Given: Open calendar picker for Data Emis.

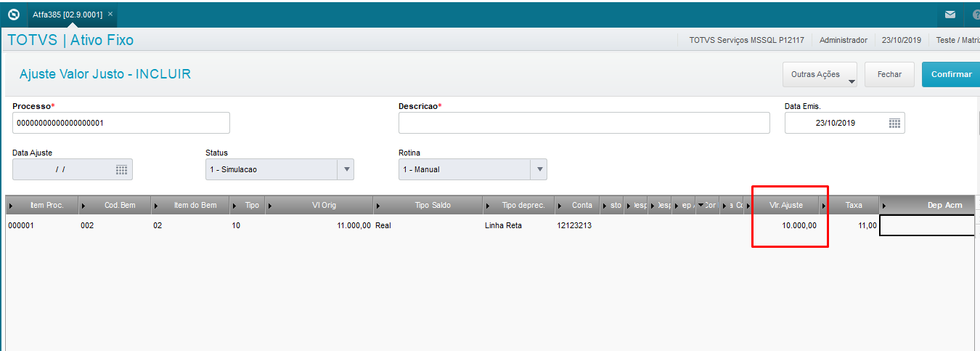Looking at the screenshot, I should [894, 124].
